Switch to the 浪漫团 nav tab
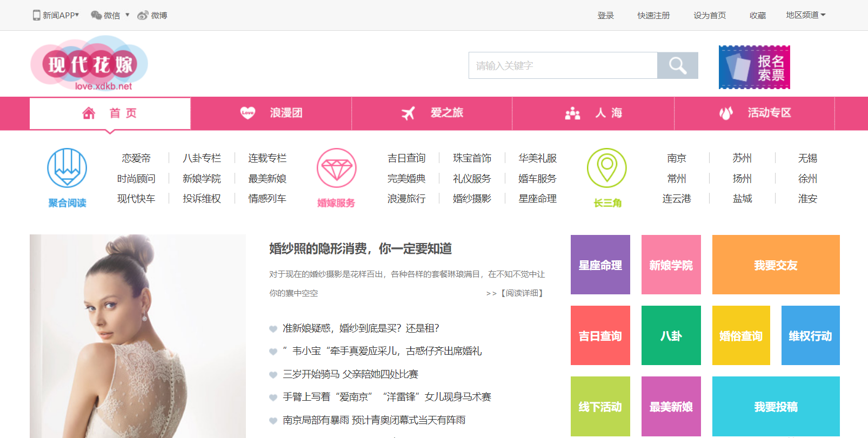The image size is (868, 438). tap(271, 113)
